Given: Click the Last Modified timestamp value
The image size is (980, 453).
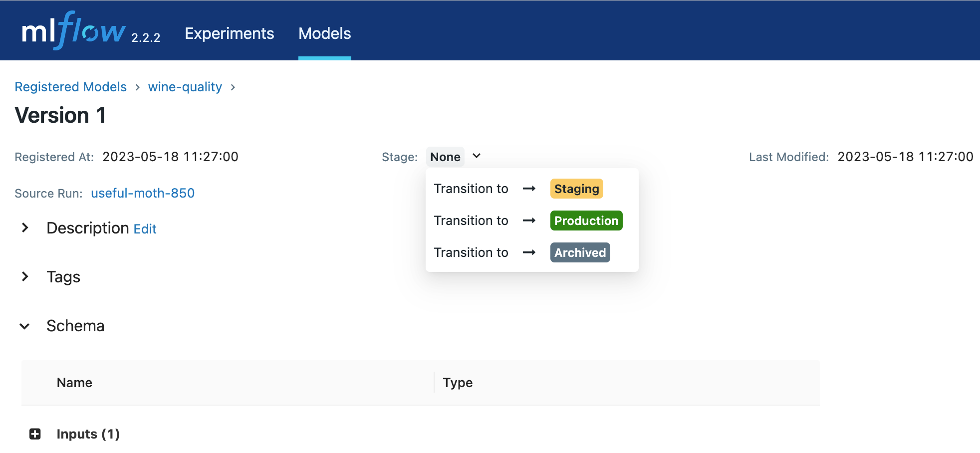Looking at the screenshot, I should [905, 157].
